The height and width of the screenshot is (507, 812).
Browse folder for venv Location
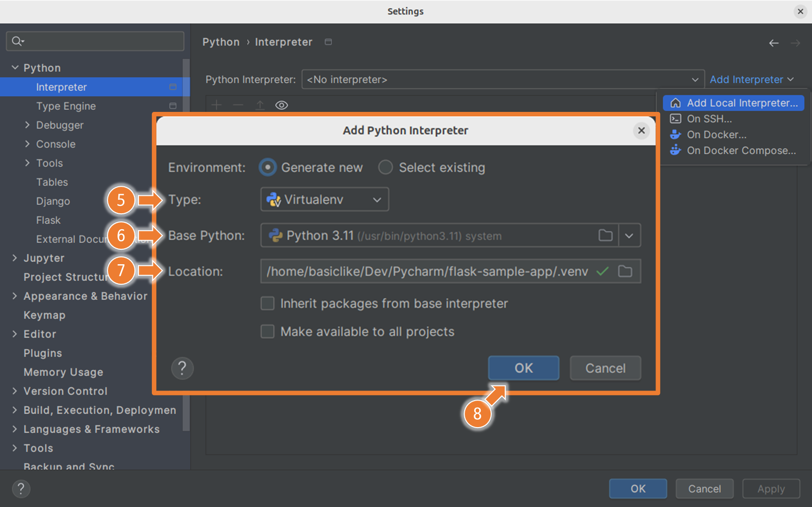(625, 271)
